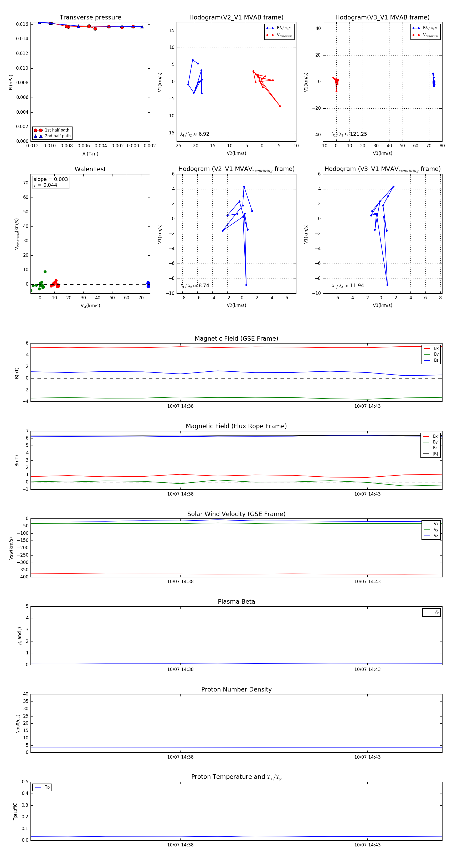Click the Bx' legend entry
The height and width of the screenshot is (868, 473).
[431, 436]
